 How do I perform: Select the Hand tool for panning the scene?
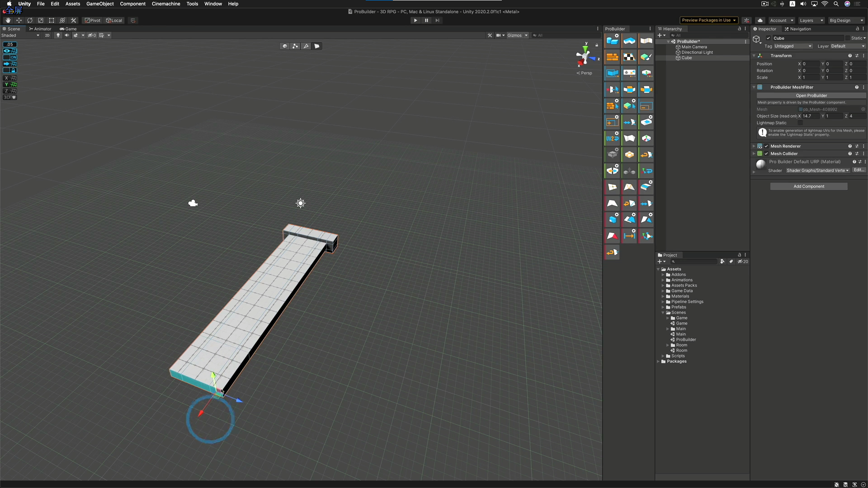8,20
